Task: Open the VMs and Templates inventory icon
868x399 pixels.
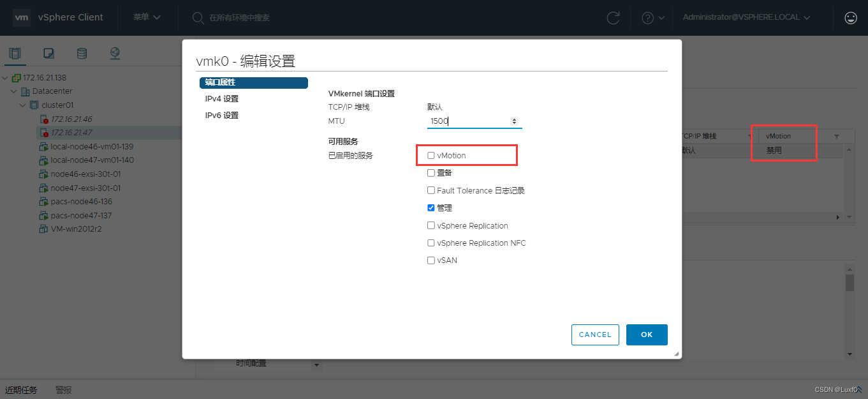Action: 48,53
